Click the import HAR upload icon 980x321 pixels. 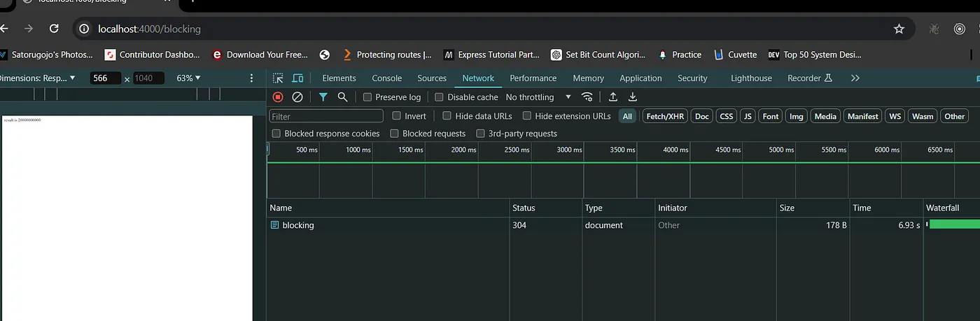click(613, 97)
